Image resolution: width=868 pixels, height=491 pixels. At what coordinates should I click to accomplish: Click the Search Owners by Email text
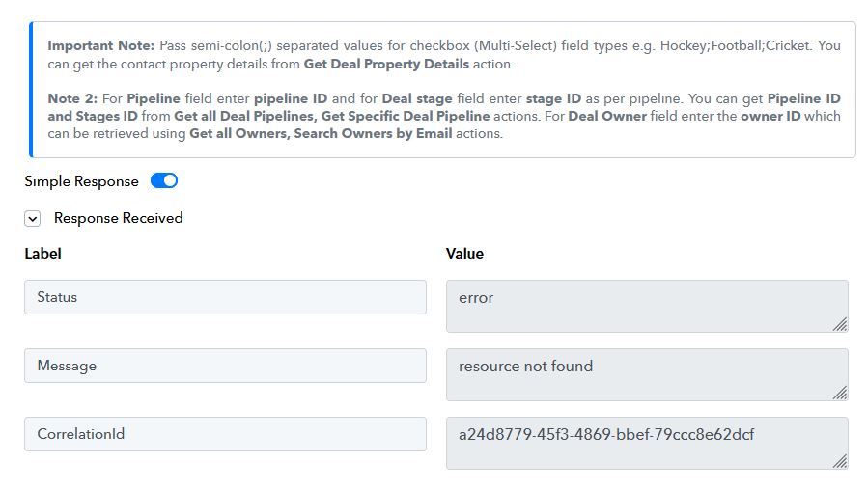point(373,134)
